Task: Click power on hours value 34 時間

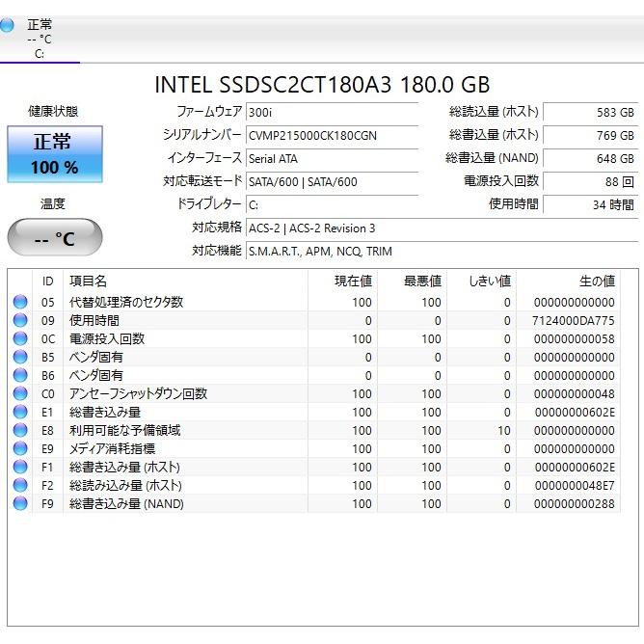Action: [591, 204]
